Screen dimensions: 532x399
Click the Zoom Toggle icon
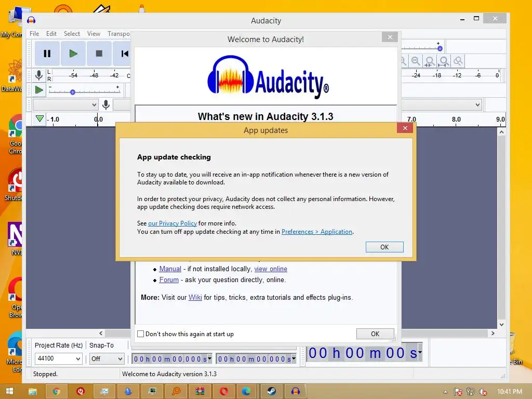458,61
